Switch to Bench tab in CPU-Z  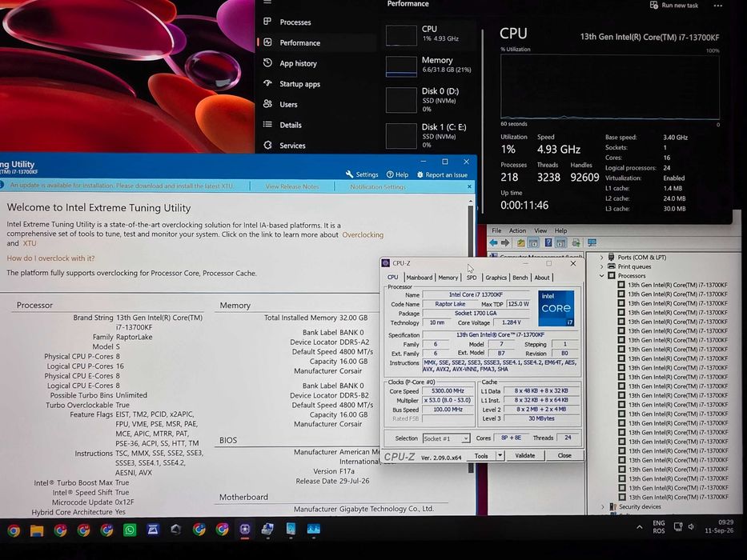[520, 278]
